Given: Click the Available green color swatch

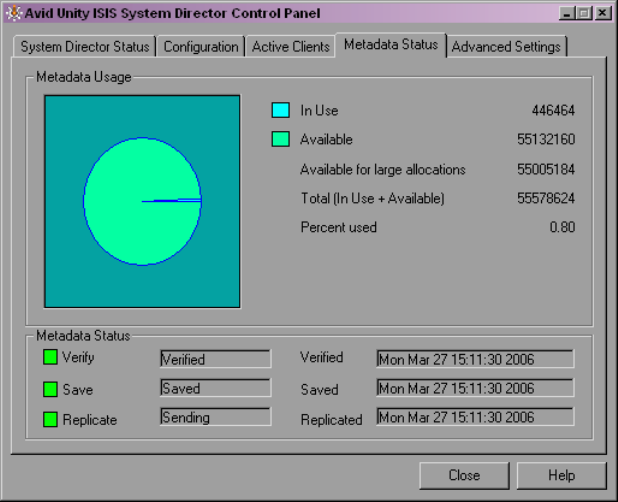Looking at the screenshot, I should tap(281, 139).
